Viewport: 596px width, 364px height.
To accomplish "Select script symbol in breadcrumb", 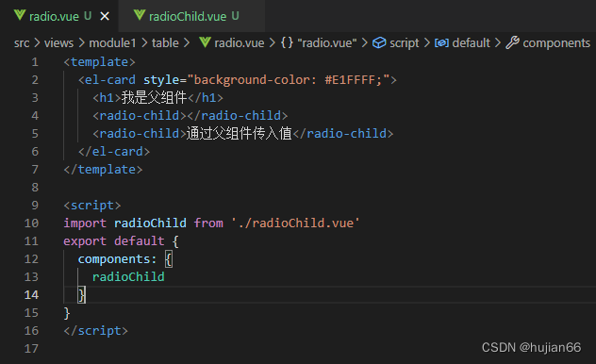I will tap(405, 43).
